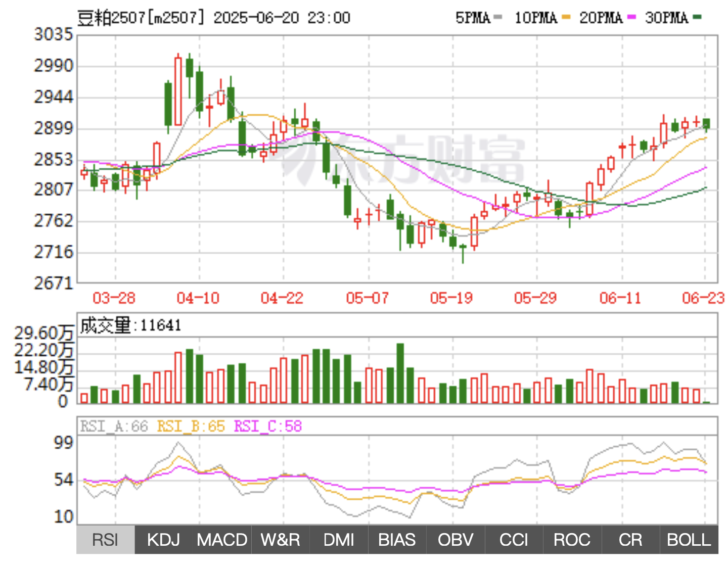Click the 04-10 date axis label
728x568 pixels.
coord(198,298)
